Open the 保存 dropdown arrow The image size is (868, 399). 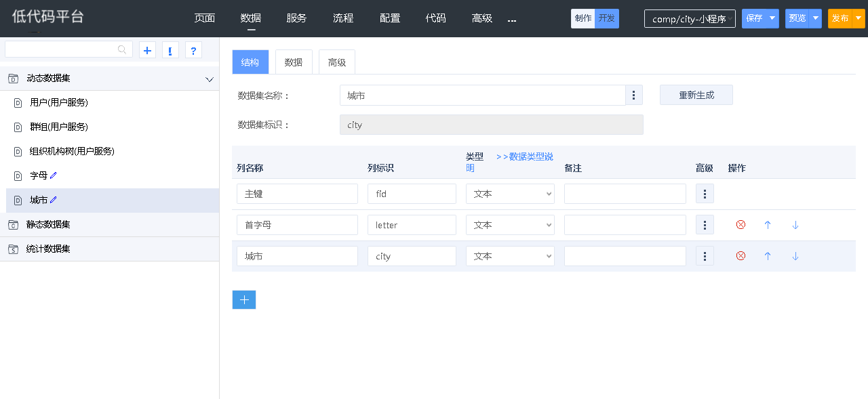click(x=772, y=18)
